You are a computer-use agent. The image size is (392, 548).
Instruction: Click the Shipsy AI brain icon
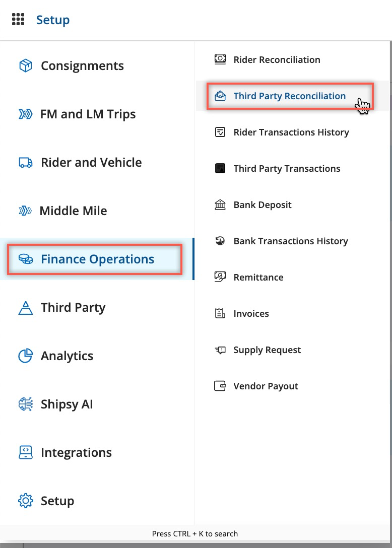(25, 404)
